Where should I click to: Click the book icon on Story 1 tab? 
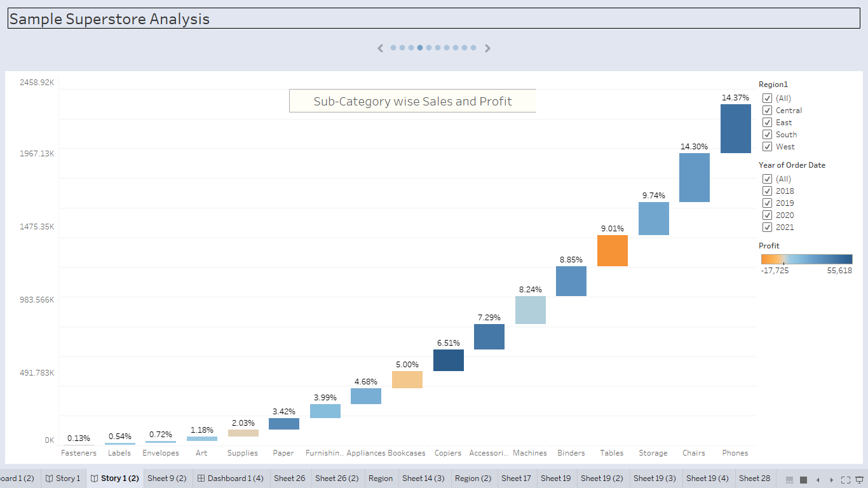click(48, 478)
